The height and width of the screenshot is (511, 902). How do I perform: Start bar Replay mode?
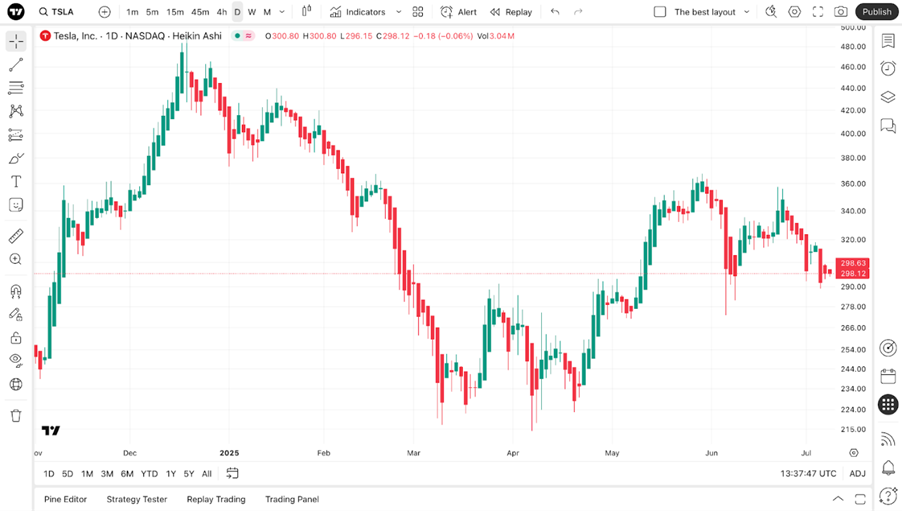(511, 12)
